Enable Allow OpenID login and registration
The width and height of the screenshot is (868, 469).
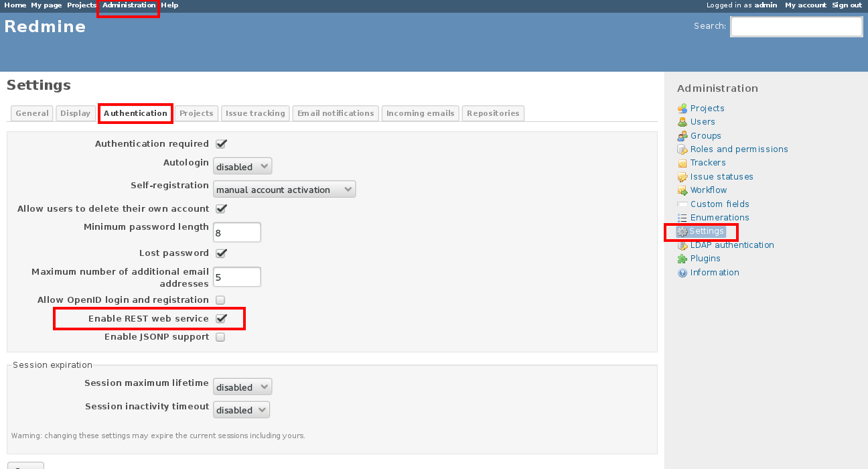220,300
